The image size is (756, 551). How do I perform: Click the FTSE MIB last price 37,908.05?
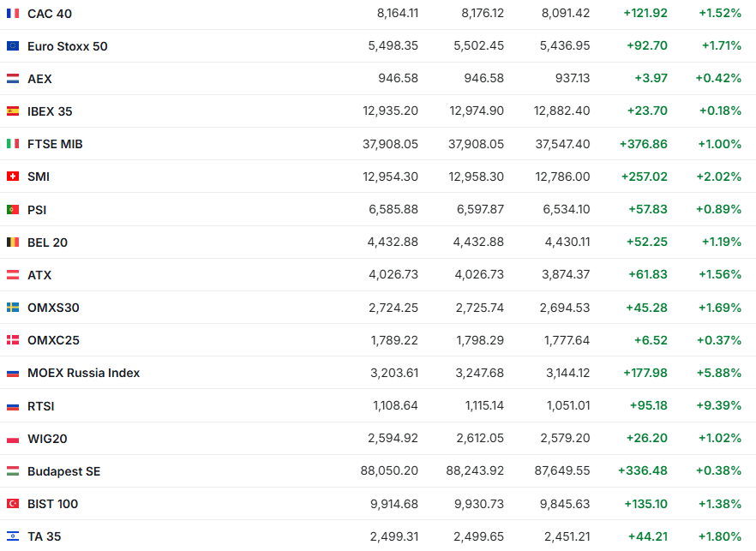tap(391, 144)
